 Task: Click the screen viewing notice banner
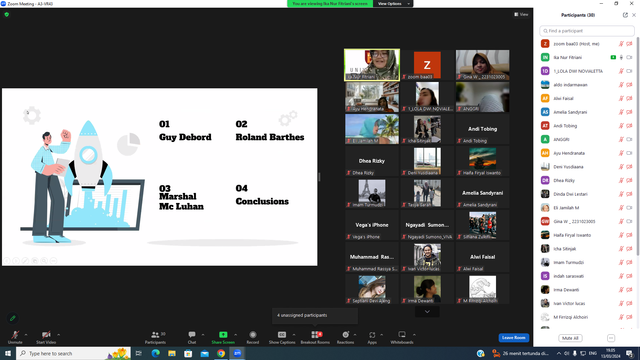coord(330,4)
